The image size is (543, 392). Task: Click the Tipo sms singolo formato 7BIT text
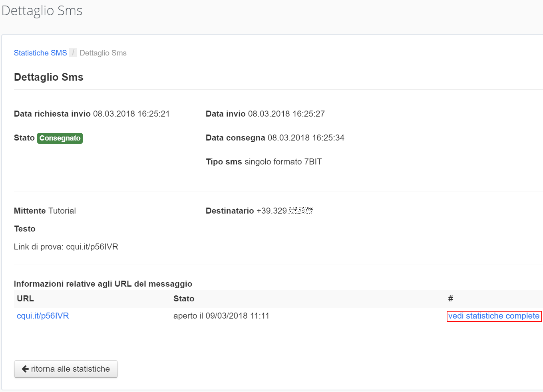[264, 162]
